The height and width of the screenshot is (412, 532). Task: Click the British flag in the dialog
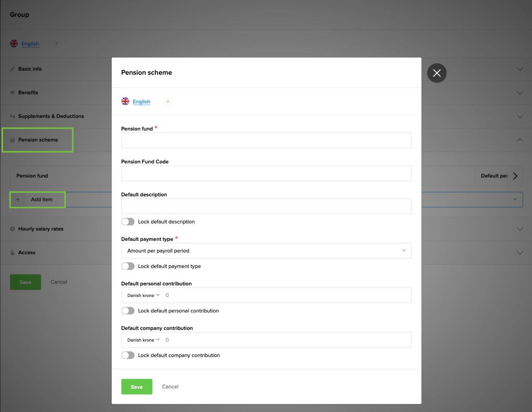(125, 101)
